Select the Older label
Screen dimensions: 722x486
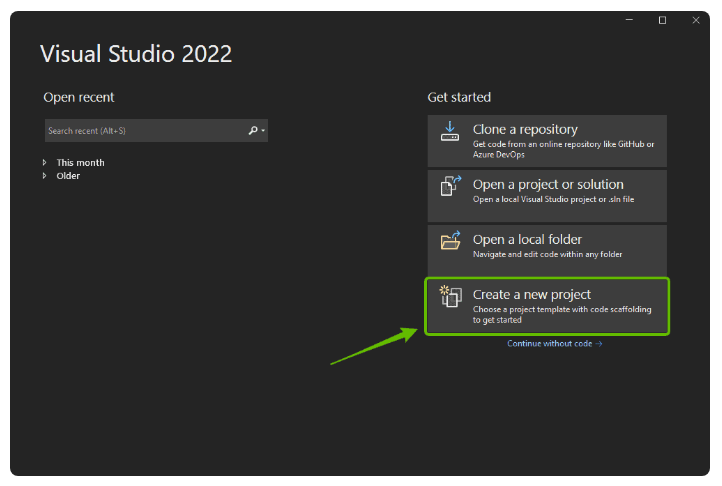click(68, 176)
